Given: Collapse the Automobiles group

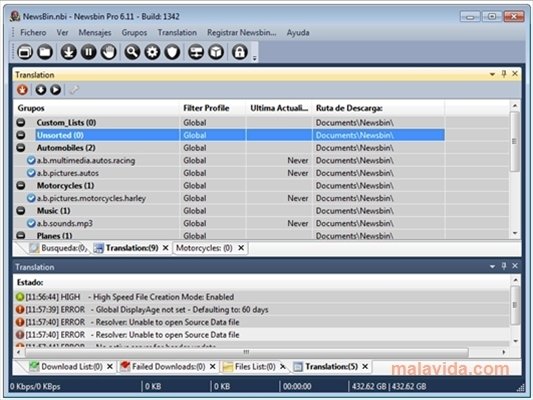Looking at the screenshot, I should pyautogui.click(x=21, y=147).
